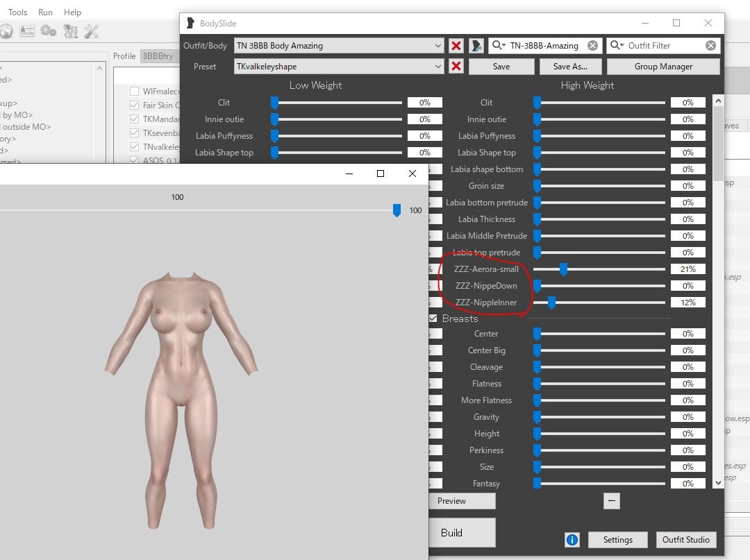Click the body silhouette icon next to outfit delete

click(x=476, y=45)
